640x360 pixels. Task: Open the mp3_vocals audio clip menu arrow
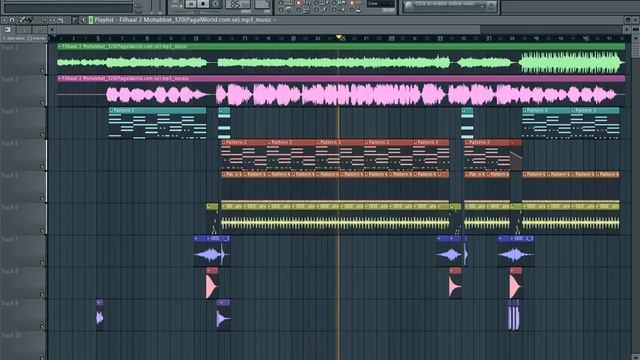point(60,78)
